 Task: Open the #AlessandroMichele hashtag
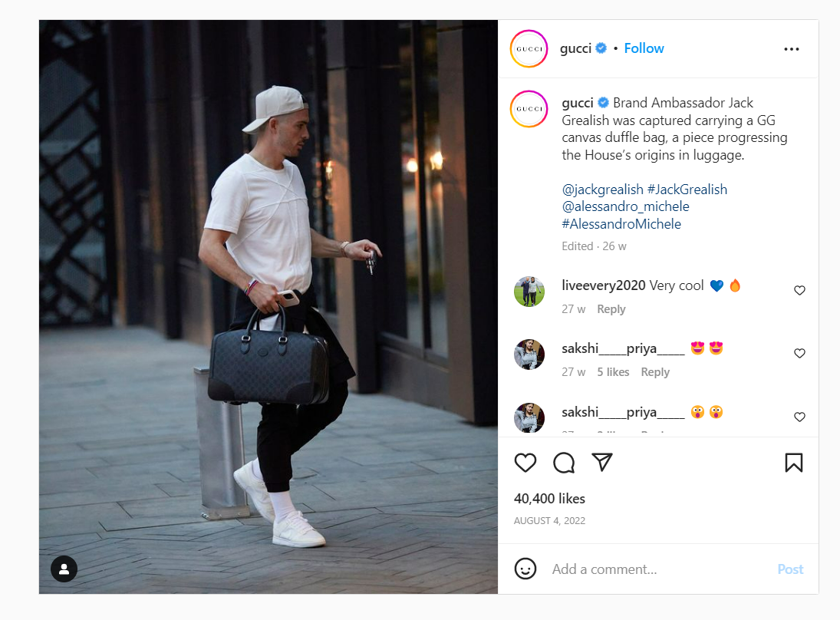(621, 224)
